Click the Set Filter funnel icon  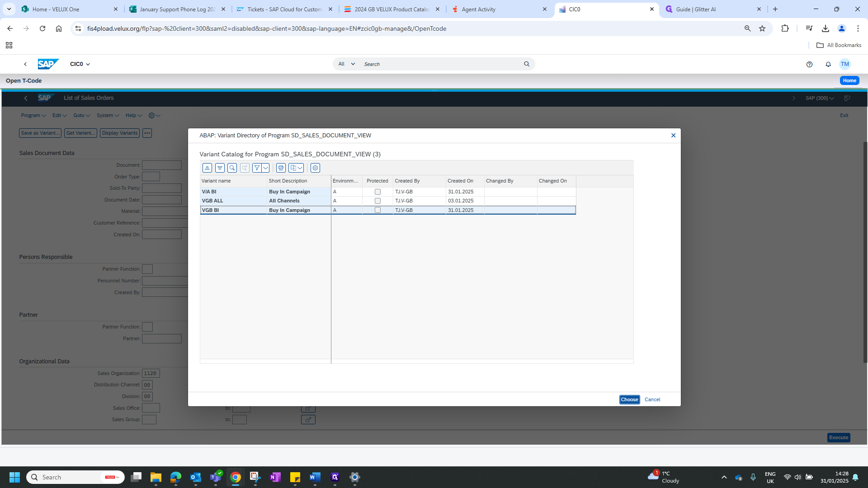(257, 168)
